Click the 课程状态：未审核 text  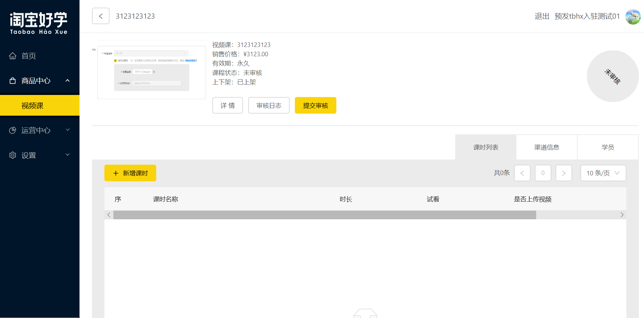tap(237, 73)
